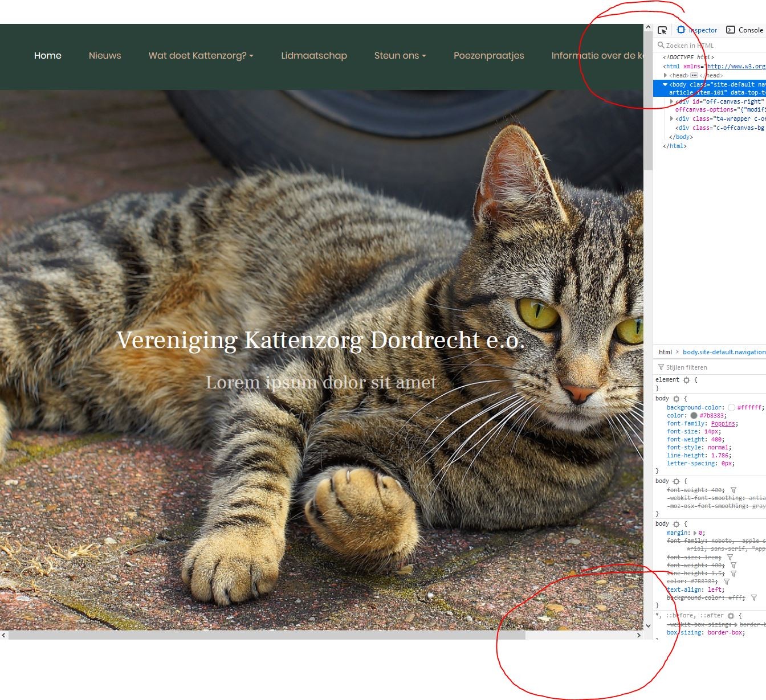This screenshot has width=766, height=700.
Task: Click the filter funnel beside overridden line-height
Action: pos(734,574)
